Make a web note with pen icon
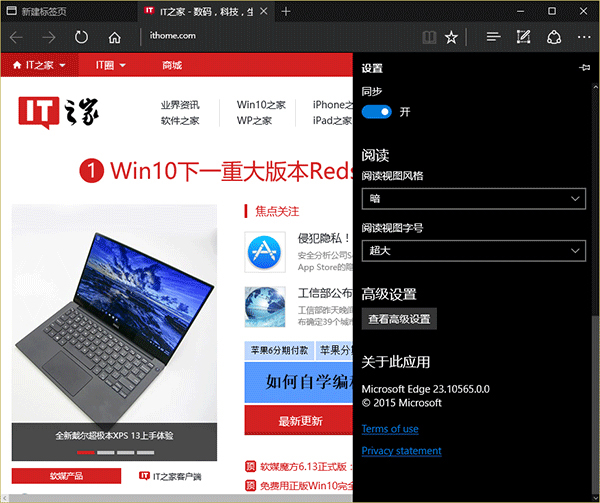 pyautogui.click(x=523, y=37)
